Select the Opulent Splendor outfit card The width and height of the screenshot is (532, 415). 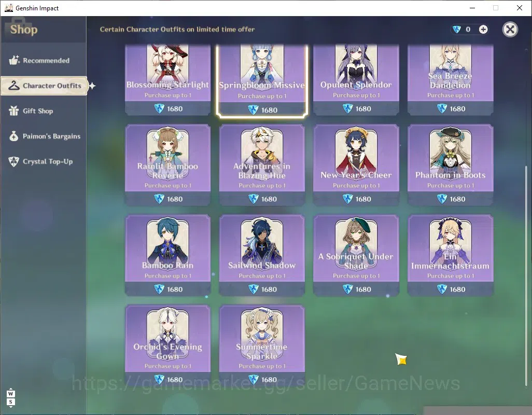tap(356, 80)
